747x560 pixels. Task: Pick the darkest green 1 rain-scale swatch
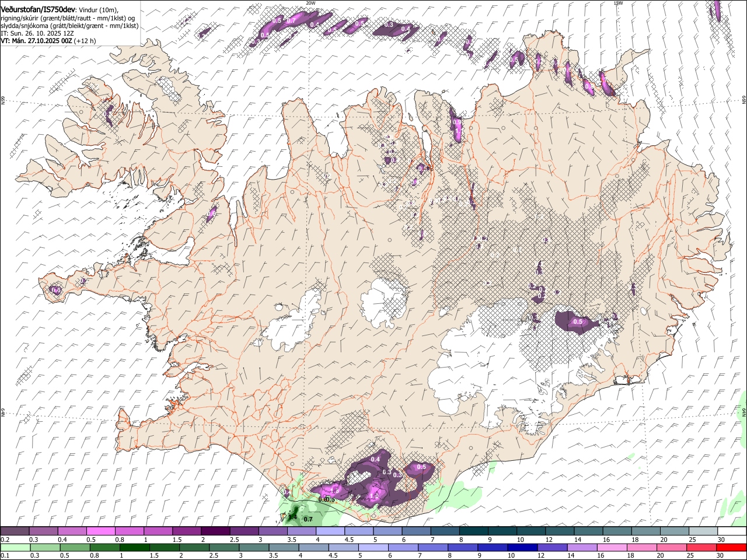135,547
